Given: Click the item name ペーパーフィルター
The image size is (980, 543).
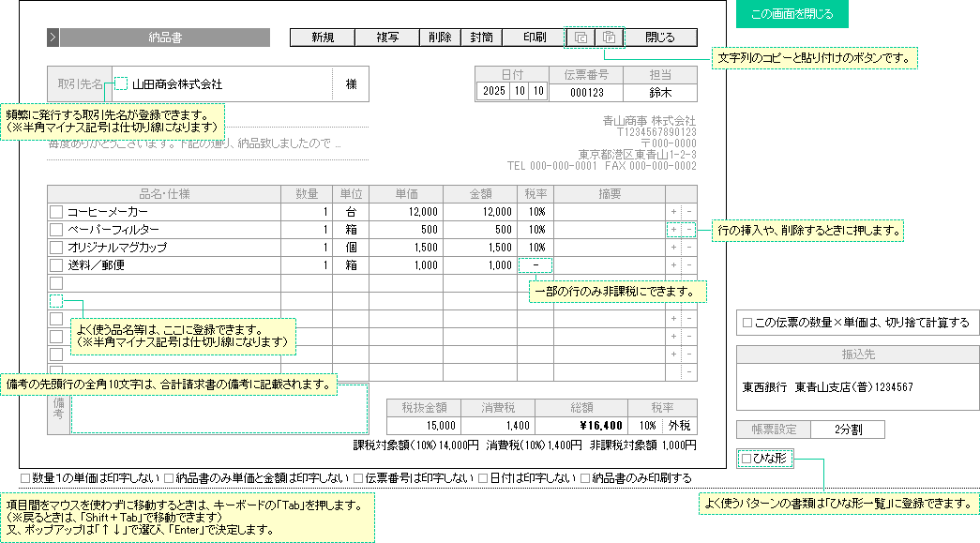Looking at the screenshot, I should 113,230.
